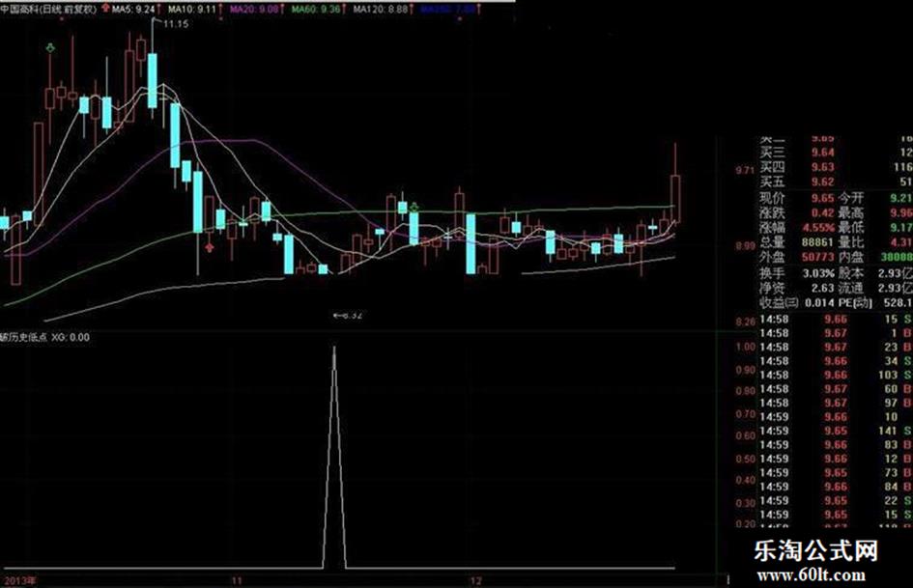Viewport: 913px width, 588px height.
Task: Click month marker 11 on the time axis
Action: click(x=236, y=581)
